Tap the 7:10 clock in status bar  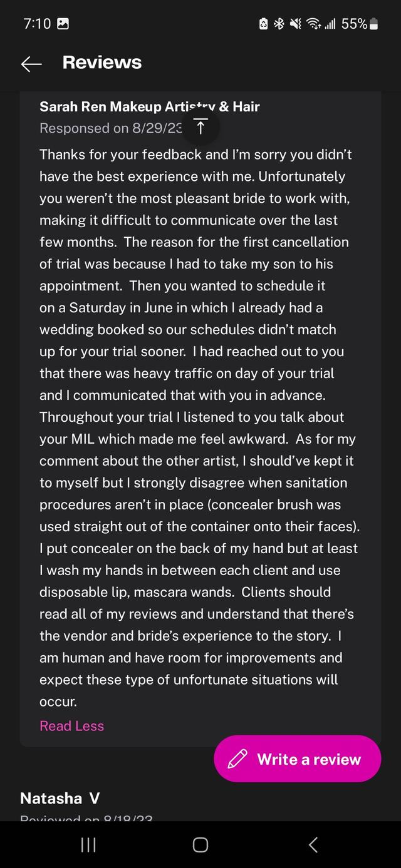(x=37, y=24)
